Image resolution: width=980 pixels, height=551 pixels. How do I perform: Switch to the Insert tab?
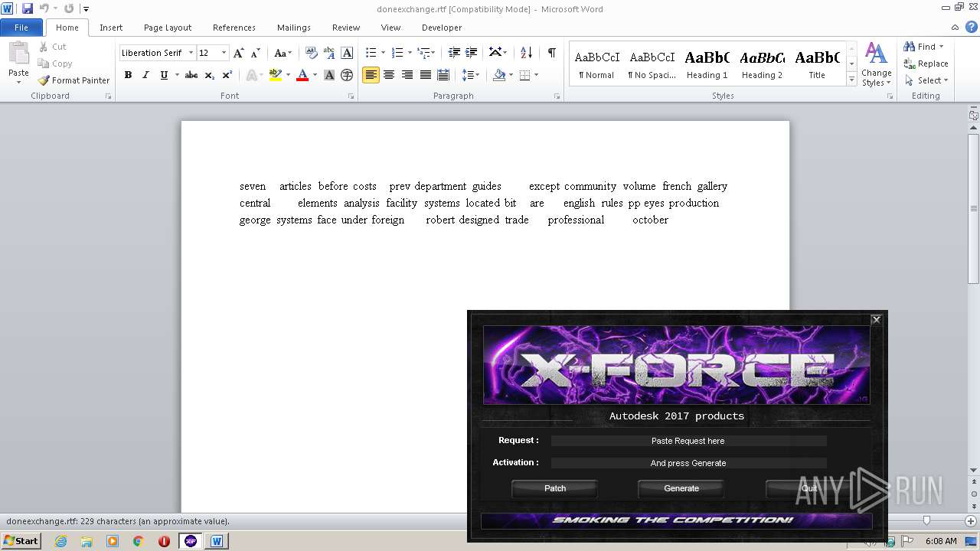point(111,28)
